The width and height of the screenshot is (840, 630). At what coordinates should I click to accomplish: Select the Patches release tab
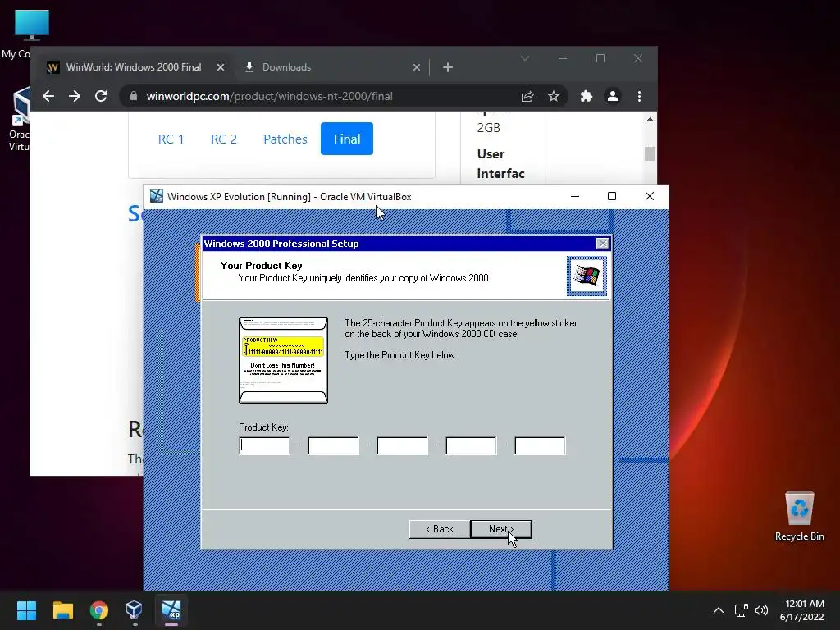[285, 139]
